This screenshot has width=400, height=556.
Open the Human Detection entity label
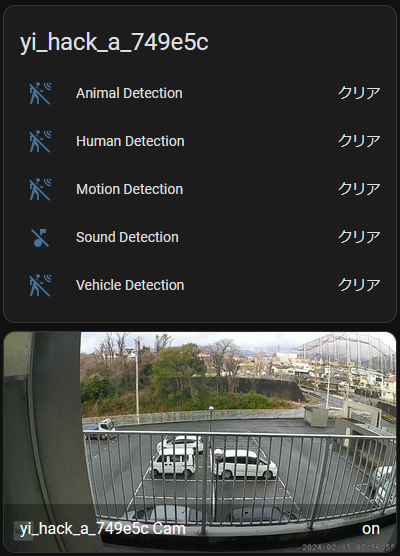[x=130, y=141]
